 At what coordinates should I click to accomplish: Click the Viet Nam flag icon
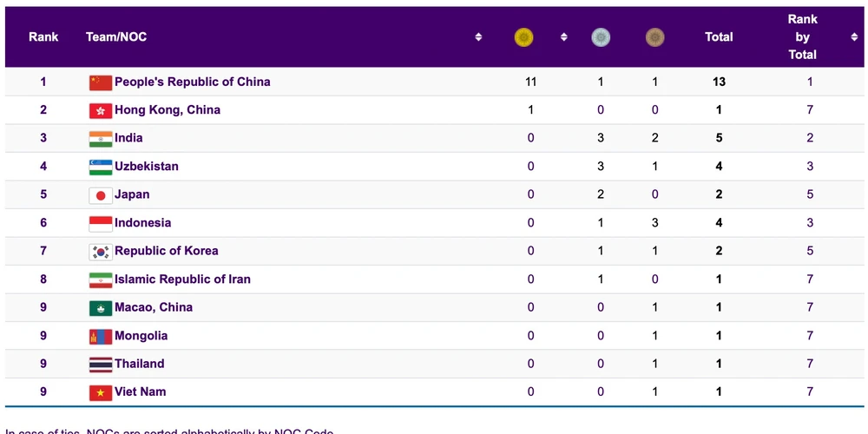(x=101, y=392)
